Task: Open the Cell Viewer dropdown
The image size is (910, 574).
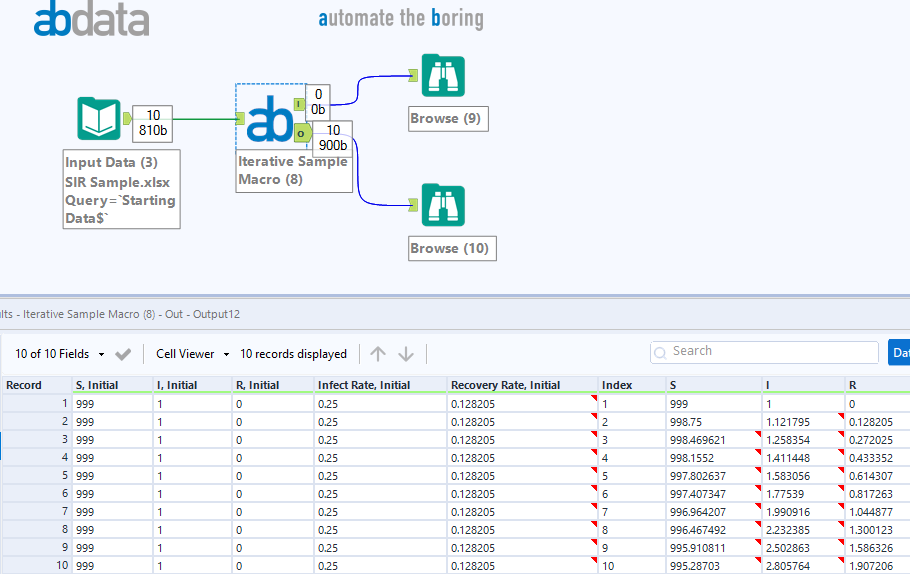Action: 193,354
